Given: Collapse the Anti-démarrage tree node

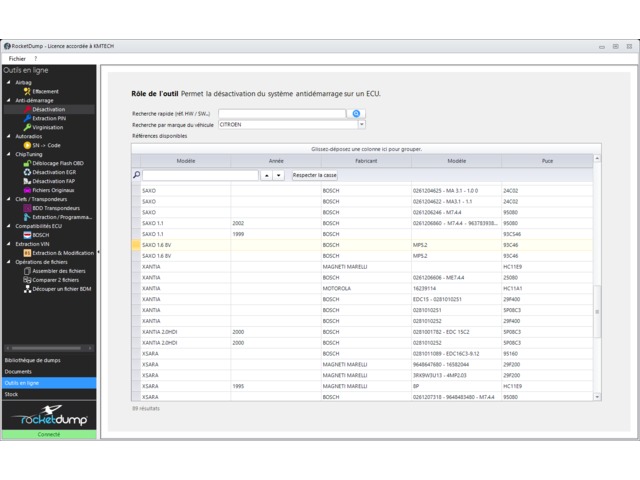Looking at the screenshot, I should 9,100.
